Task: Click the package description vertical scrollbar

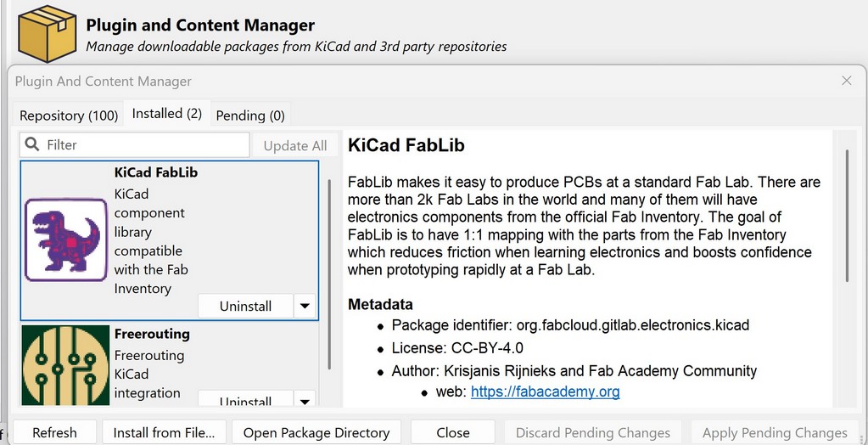Action: [846, 217]
